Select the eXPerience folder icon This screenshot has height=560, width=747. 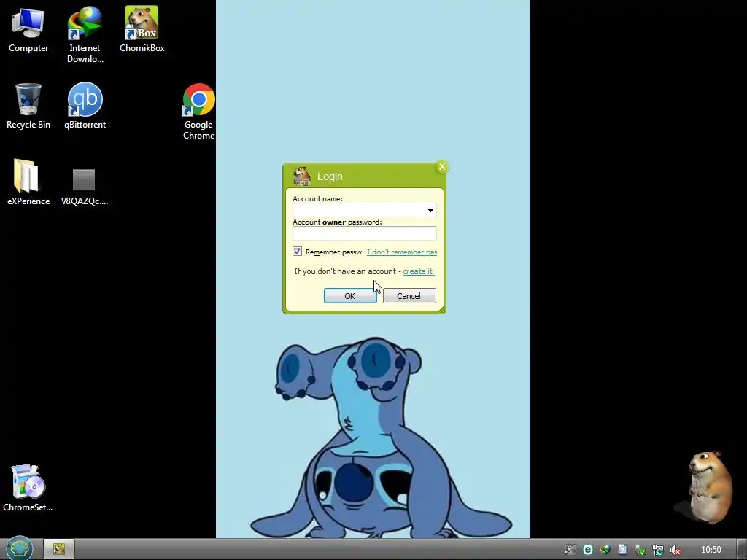click(x=28, y=182)
